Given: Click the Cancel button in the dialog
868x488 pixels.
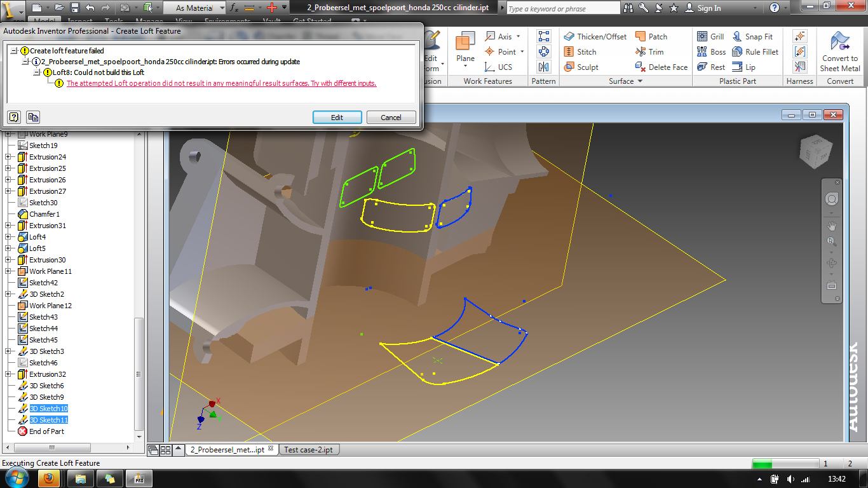Looking at the screenshot, I should tap(391, 117).
